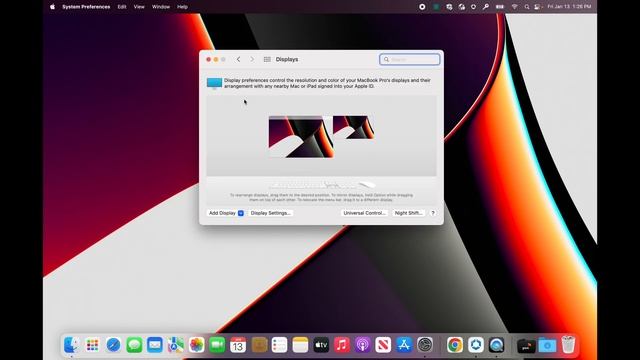Open Trash in the Dock
640x360 pixels.
coord(568,345)
